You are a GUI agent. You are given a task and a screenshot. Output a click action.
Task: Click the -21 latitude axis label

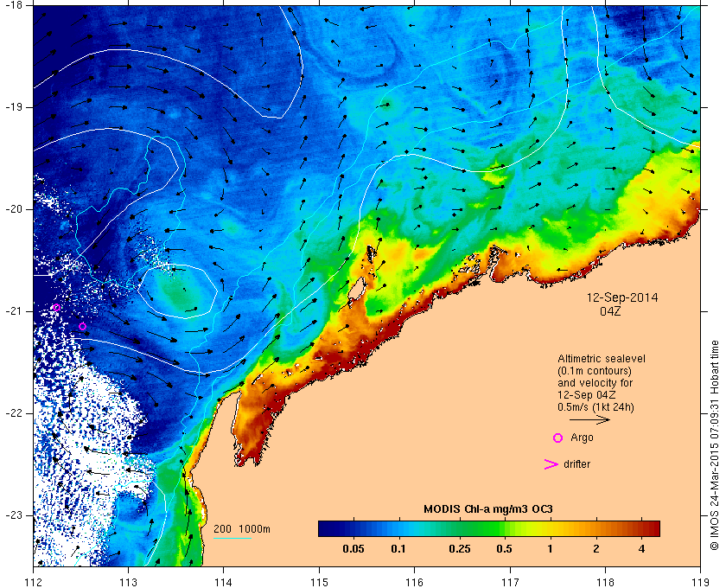click(x=12, y=311)
